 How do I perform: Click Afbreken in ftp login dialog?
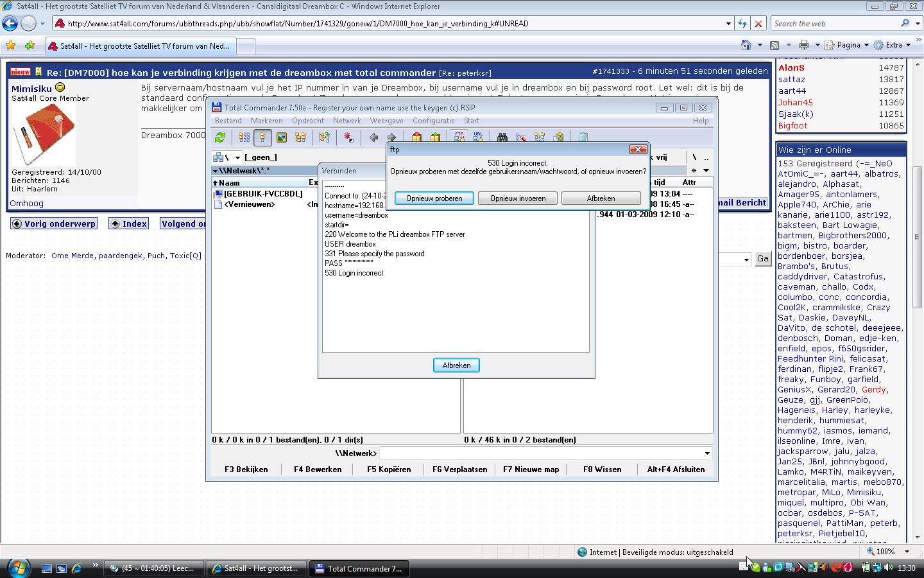601,198
